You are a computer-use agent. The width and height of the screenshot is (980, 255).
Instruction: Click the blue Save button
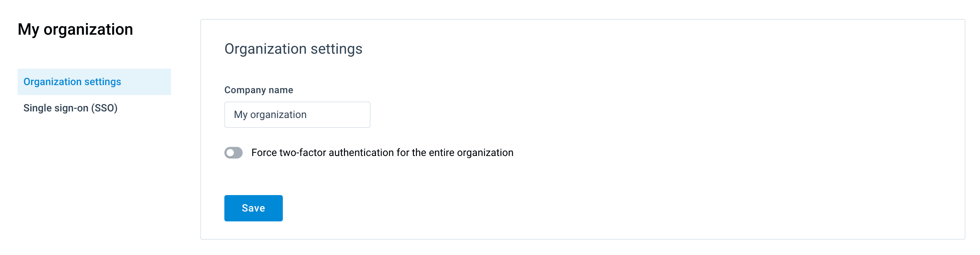pos(253,208)
